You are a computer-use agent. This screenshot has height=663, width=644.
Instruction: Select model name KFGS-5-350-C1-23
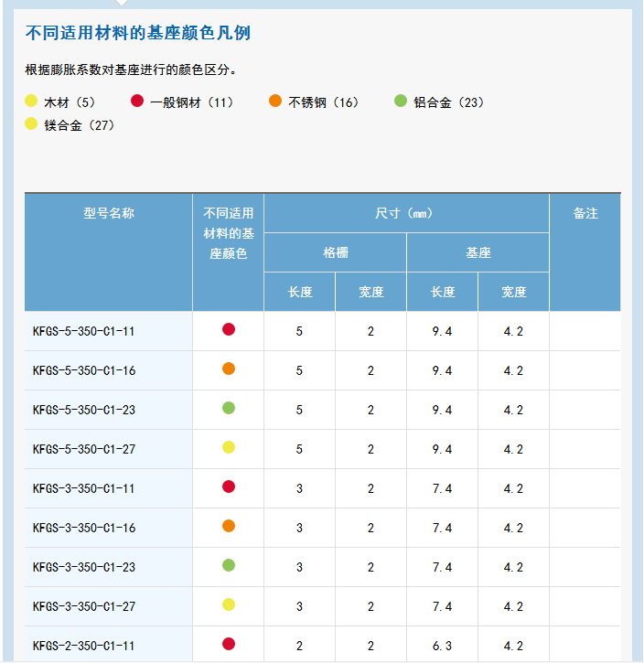pos(84,411)
